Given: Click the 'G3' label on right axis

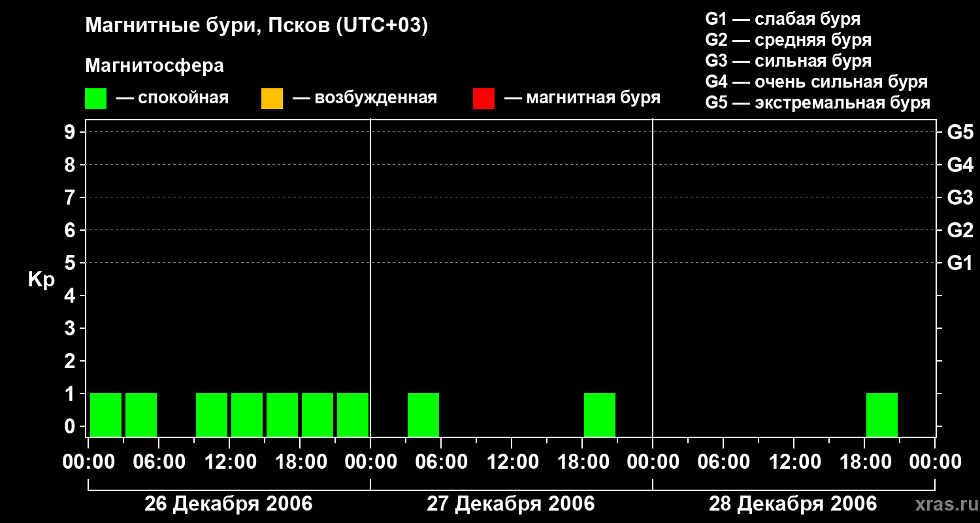Looking at the screenshot, I should tap(960, 197).
